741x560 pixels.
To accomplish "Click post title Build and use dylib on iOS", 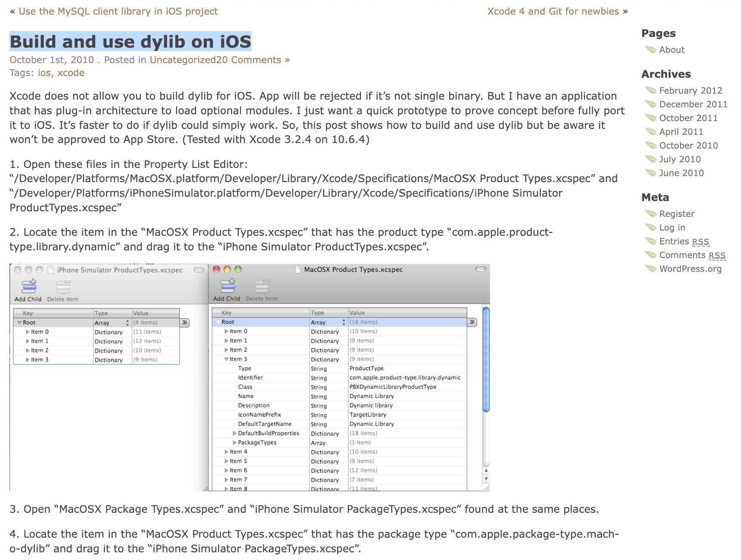I will 130,42.
